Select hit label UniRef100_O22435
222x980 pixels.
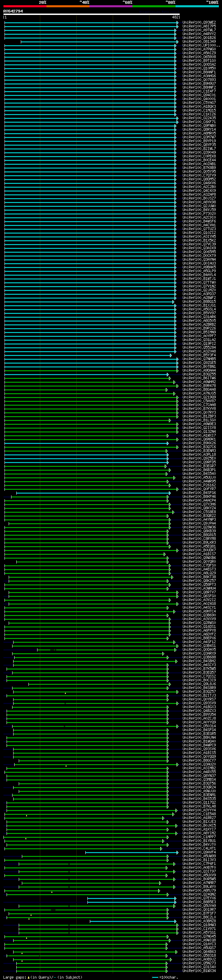pos(199,118)
